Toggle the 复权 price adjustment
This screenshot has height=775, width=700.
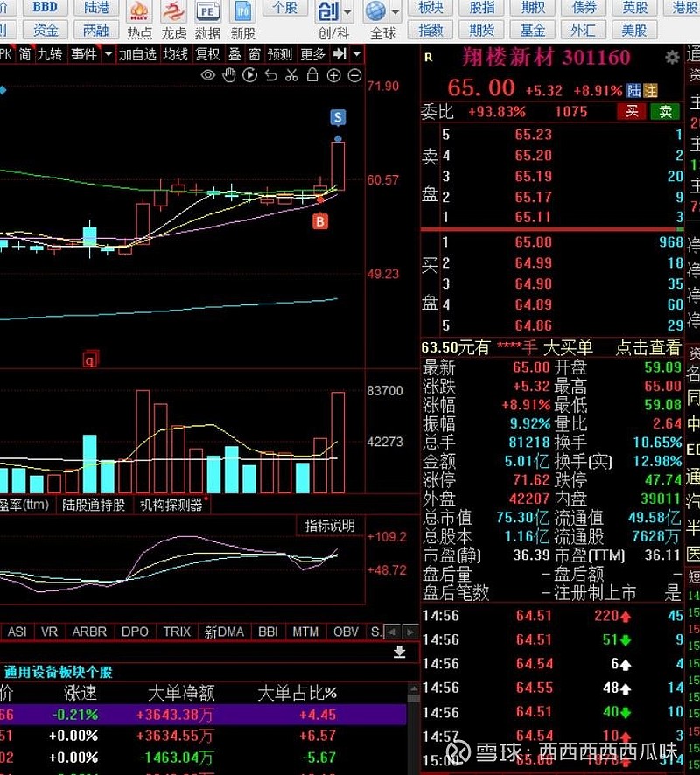point(207,54)
